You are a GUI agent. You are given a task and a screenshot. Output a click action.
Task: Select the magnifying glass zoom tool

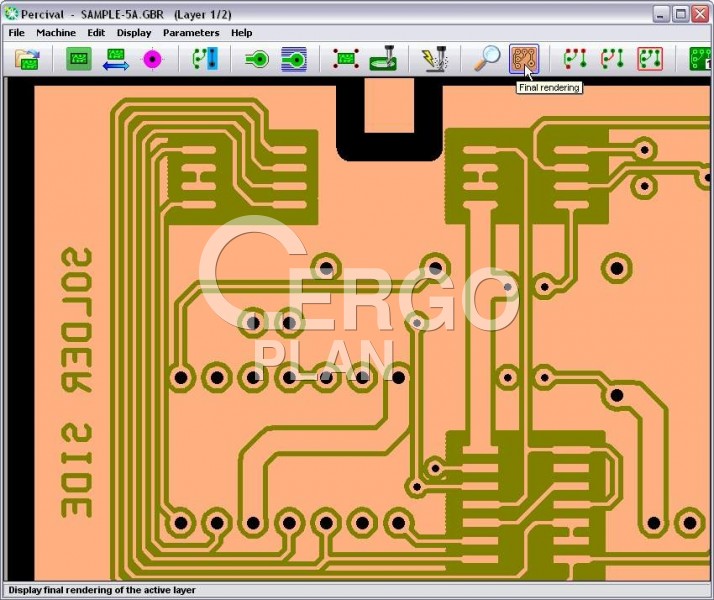(x=487, y=58)
